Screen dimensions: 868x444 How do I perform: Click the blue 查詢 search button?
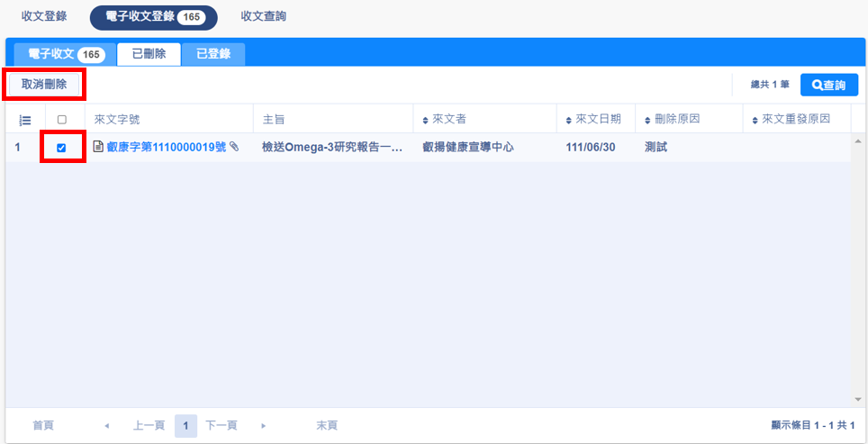coord(829,85)
